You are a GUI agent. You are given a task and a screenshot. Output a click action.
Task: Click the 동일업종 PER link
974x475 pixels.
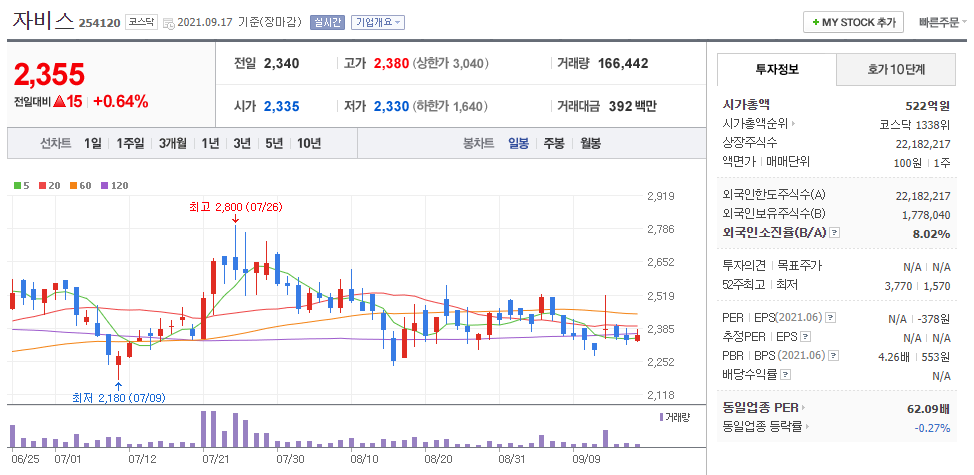(760, 409)
